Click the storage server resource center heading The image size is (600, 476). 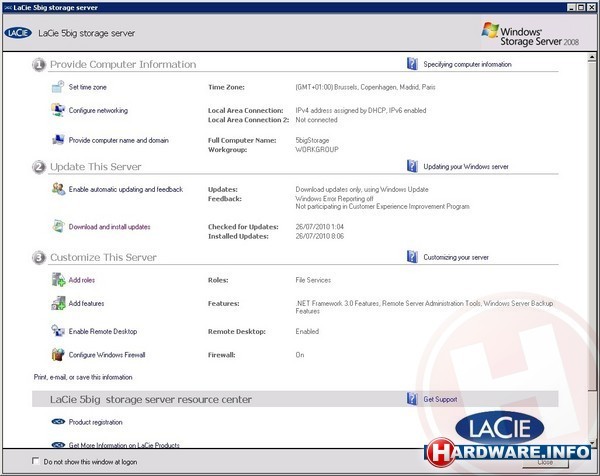pos(151,399)
